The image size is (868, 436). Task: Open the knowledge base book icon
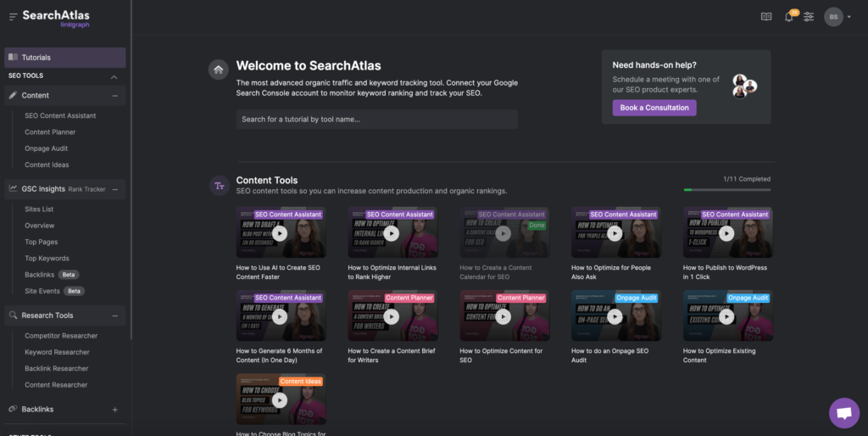[x=766, y=17]
